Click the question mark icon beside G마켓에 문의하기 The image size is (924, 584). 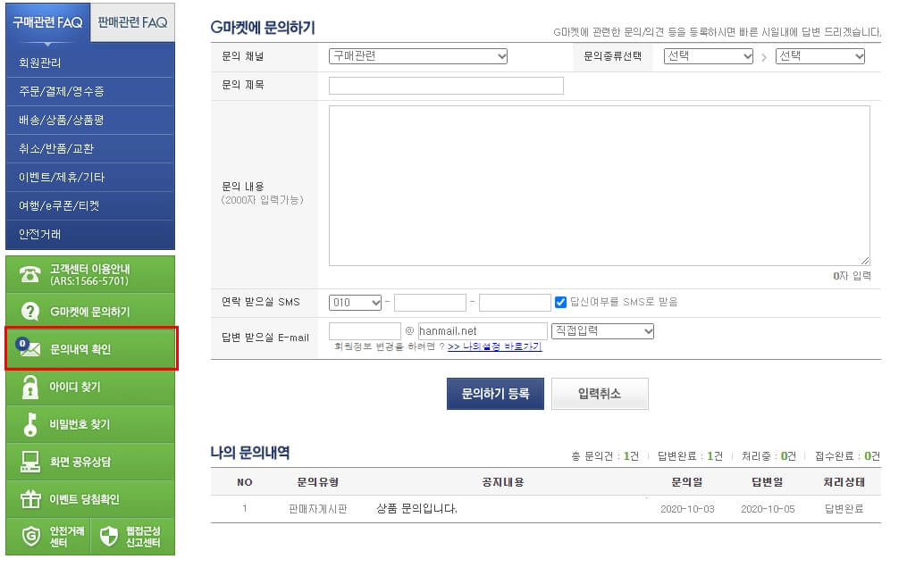(29, 312)
